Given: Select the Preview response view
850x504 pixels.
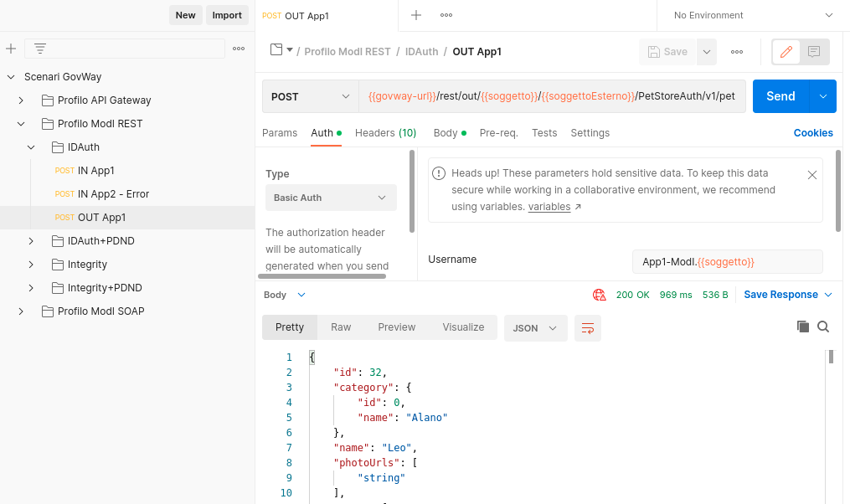Looking at the screenshot, I should click(397, 327).
